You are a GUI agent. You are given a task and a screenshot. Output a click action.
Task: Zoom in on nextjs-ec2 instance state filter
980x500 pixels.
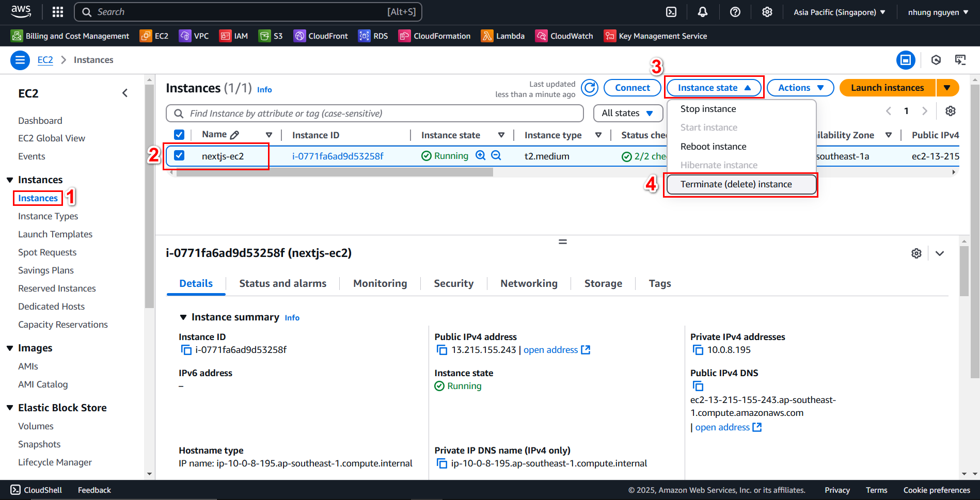click(x=481, y=155)
